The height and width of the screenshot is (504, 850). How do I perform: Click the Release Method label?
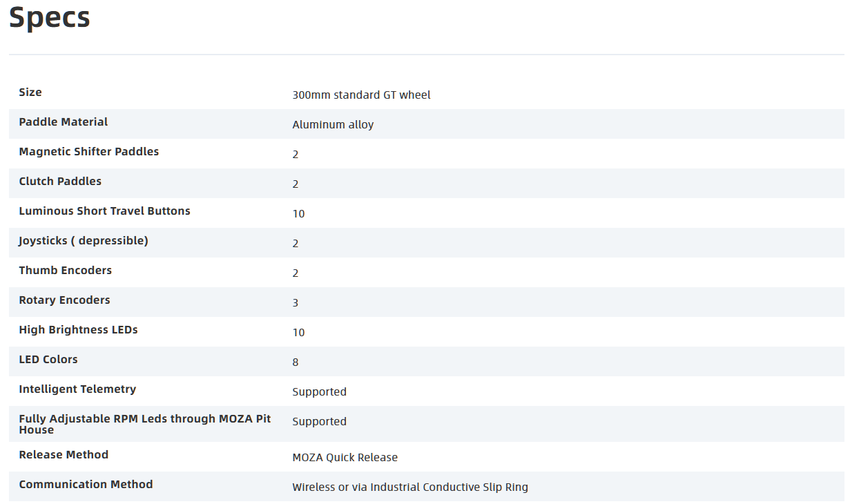(x=64, y=455)
